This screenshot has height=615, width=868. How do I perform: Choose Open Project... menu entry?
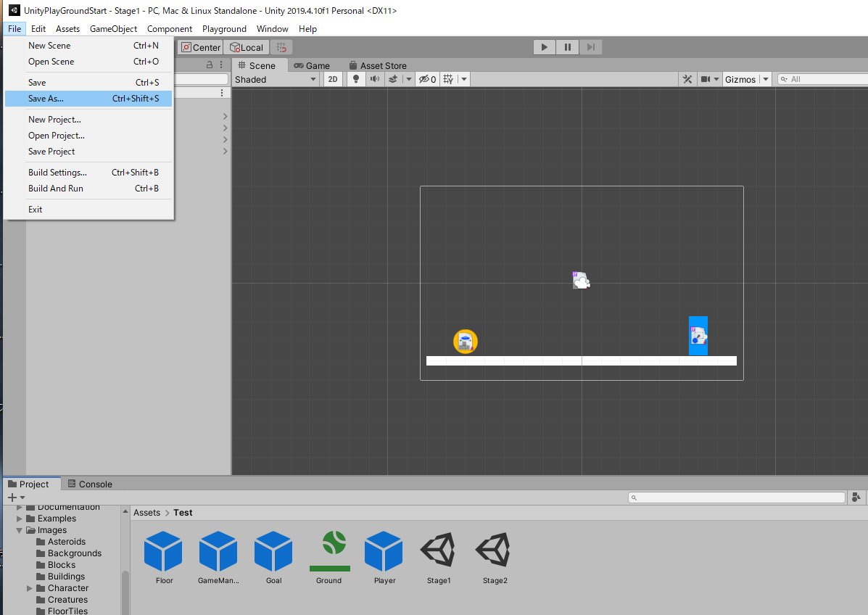[88, 136]
